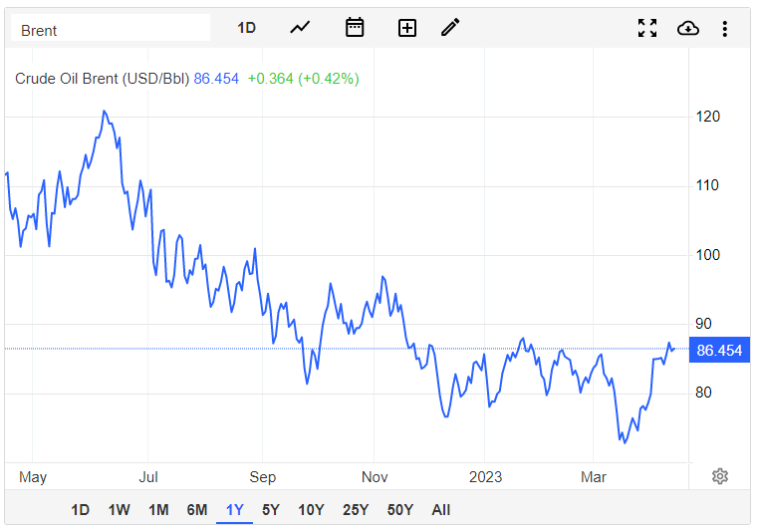The width and height of the screenshot is (757, 532).
Task: Click the 110 price axis label
Action: tap(707, 185)
